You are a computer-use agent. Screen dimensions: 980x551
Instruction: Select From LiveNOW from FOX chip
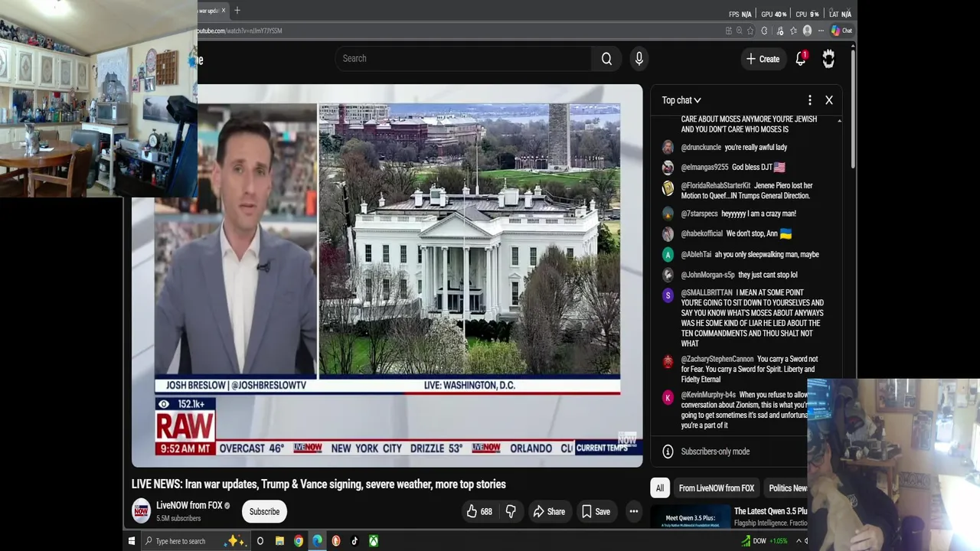click(x=717, y=488)
